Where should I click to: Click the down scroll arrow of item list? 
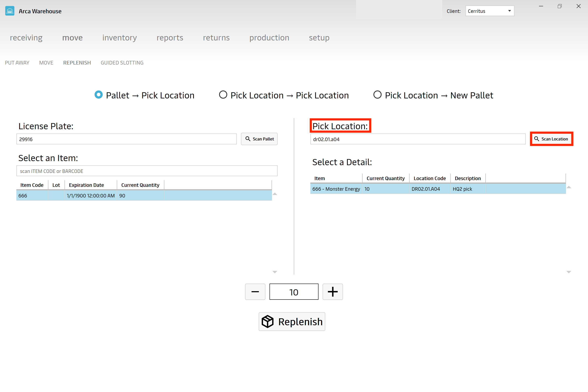coord(275,272)
